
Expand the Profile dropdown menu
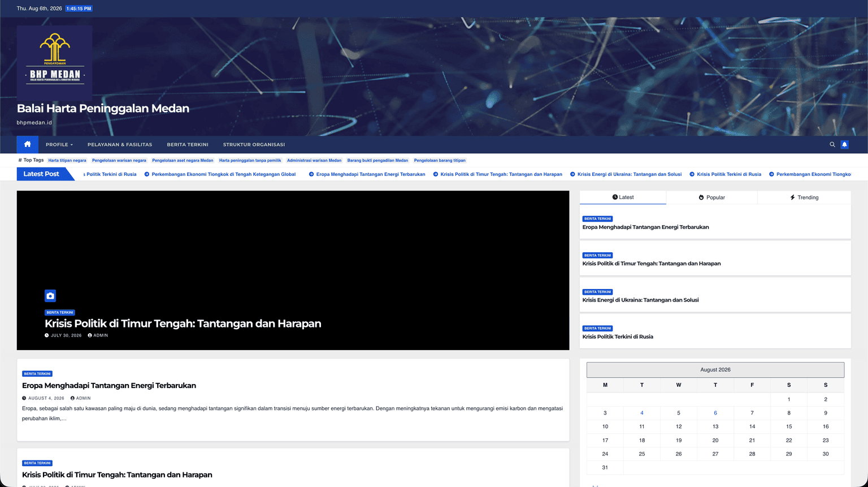pyautogui.click(x=59, y=145)
